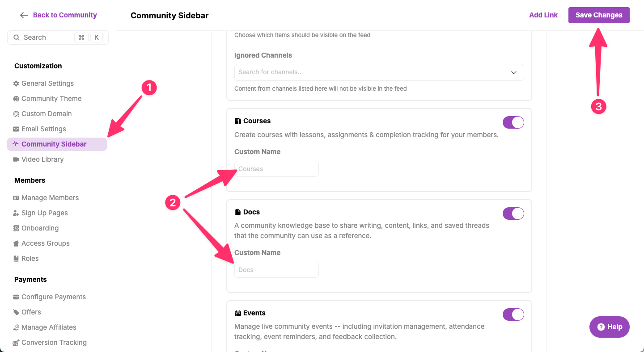This screenshot has width=644, height=352.
Task: Click the Community Theme palette icon
Action: (16, 99)
